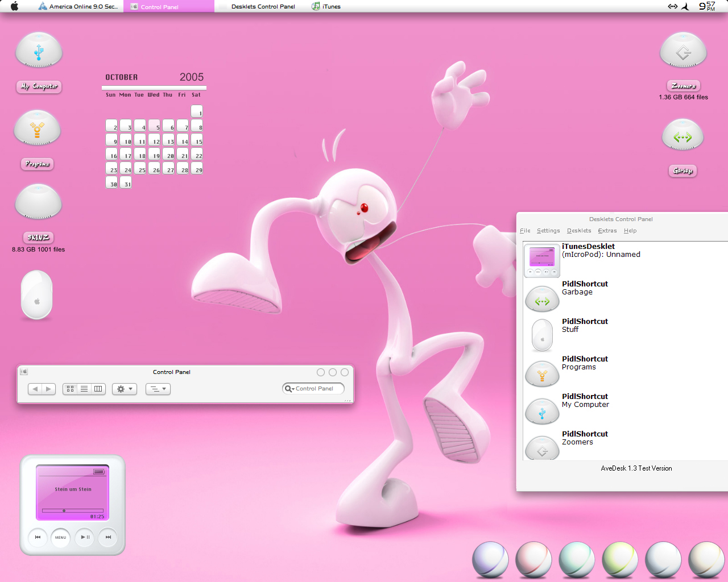Select October 19 on the calendar
The width and height of the screenshot is (728, 582).
[x=154, y=153]
